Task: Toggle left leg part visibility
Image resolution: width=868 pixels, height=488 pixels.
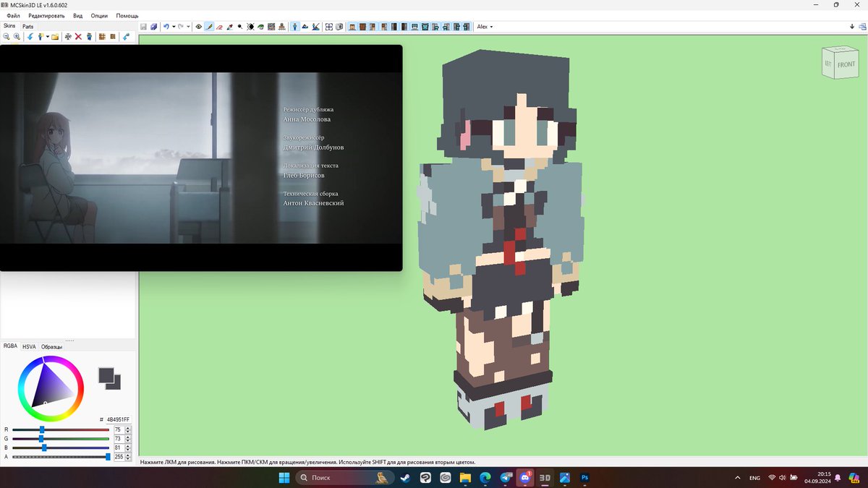Action: point(404,27)
